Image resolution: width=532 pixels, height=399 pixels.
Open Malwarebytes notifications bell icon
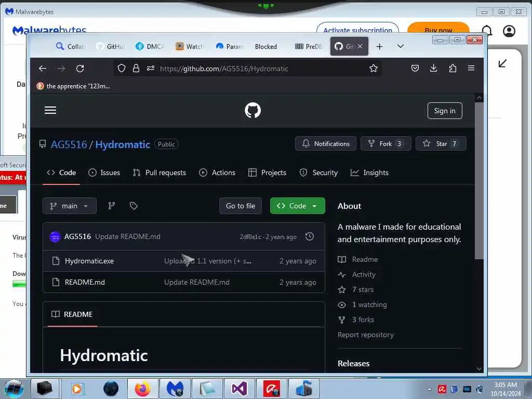487,31
